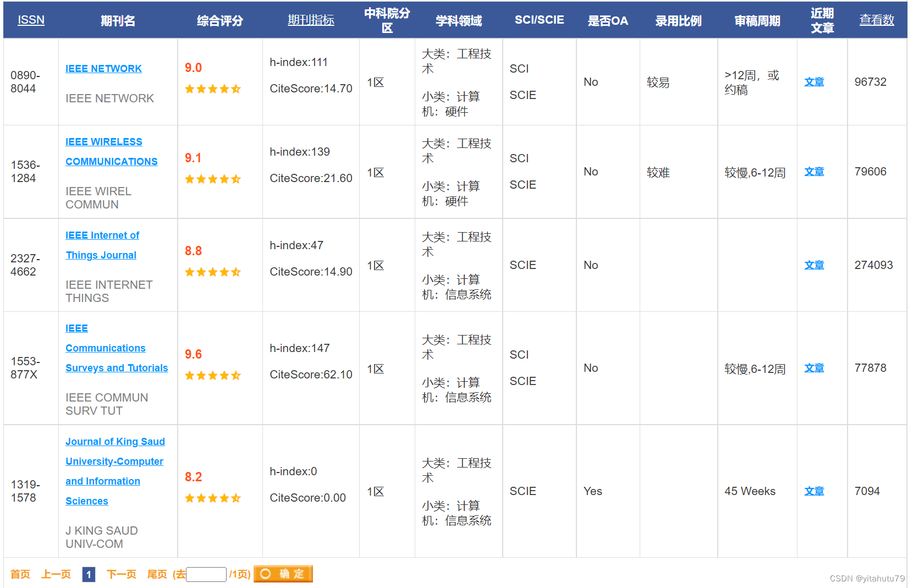Jump to last page via 尾页
This screenshot has height=588, width=913.
157,574
